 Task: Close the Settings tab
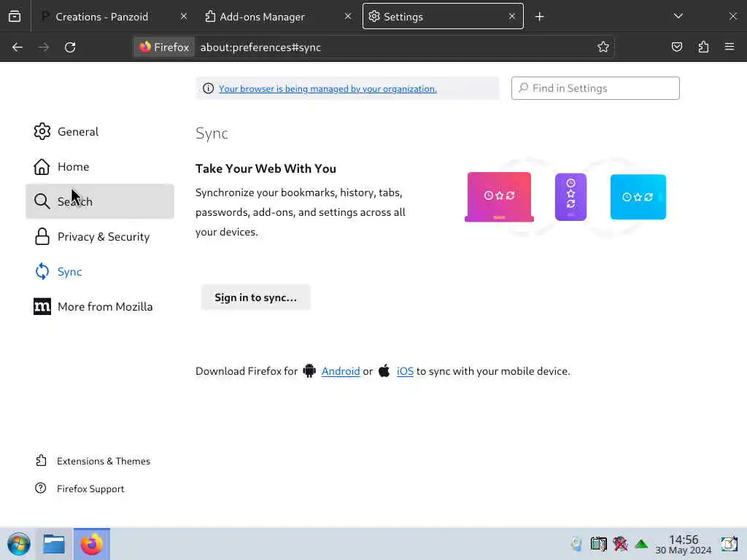511,17
